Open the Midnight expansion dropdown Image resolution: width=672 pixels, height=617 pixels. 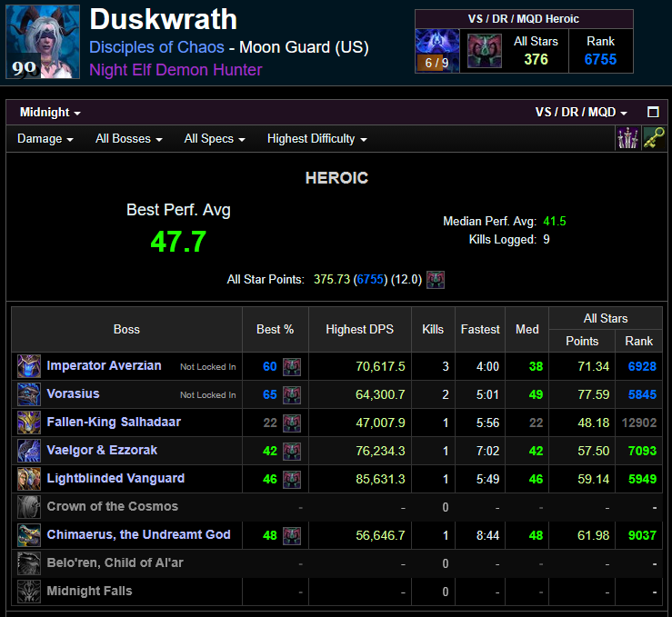tap(50, 112)
